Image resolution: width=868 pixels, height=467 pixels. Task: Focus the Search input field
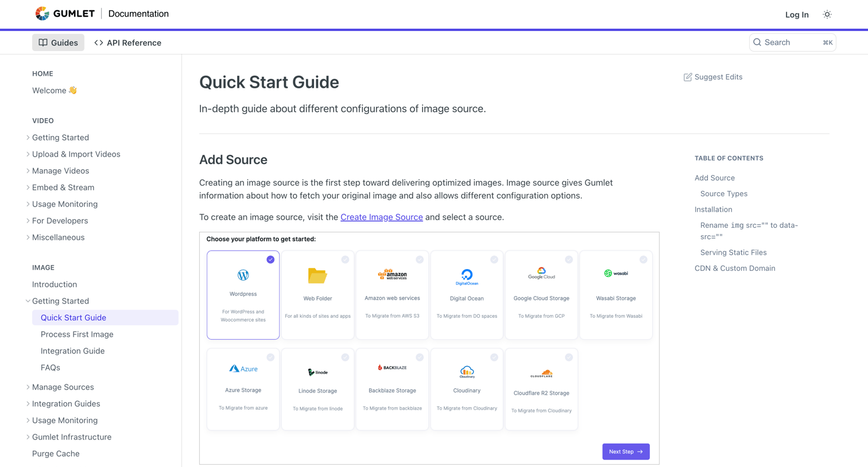[x=792, y=42]
